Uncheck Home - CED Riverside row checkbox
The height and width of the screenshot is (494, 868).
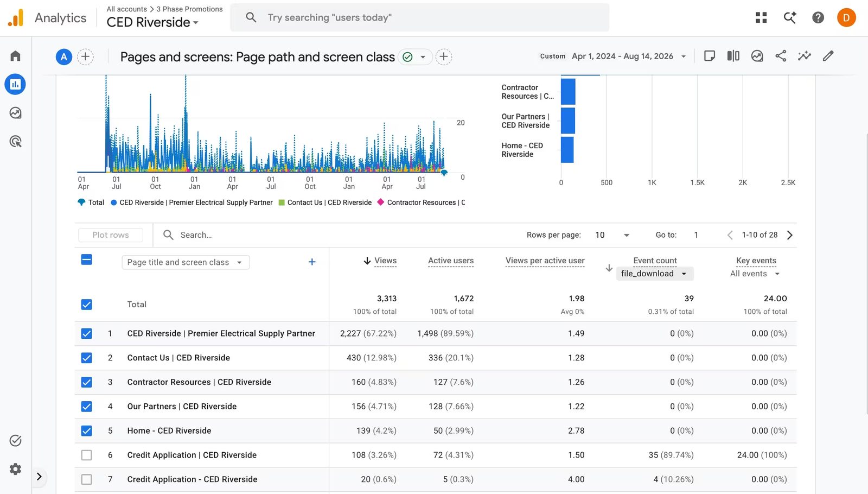[86, 431]
